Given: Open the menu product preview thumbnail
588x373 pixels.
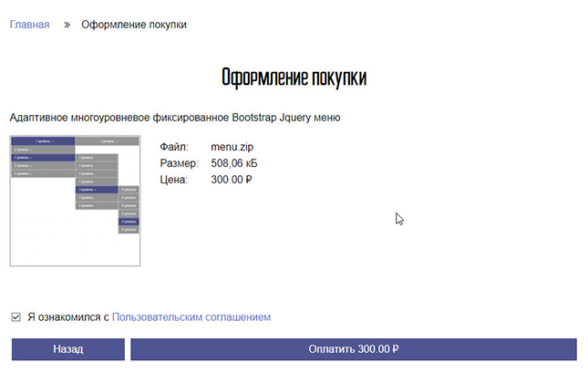Looking at the screenshot, I should tap(75, 201).
